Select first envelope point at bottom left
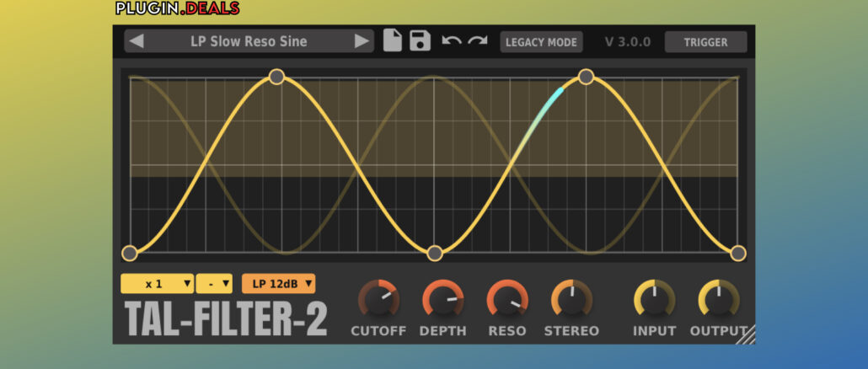868x369 pixels. point(130,254)
